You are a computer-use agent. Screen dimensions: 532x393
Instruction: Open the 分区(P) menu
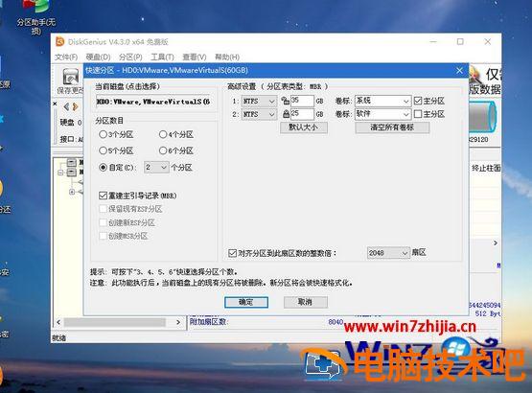[x=130, y=57]
